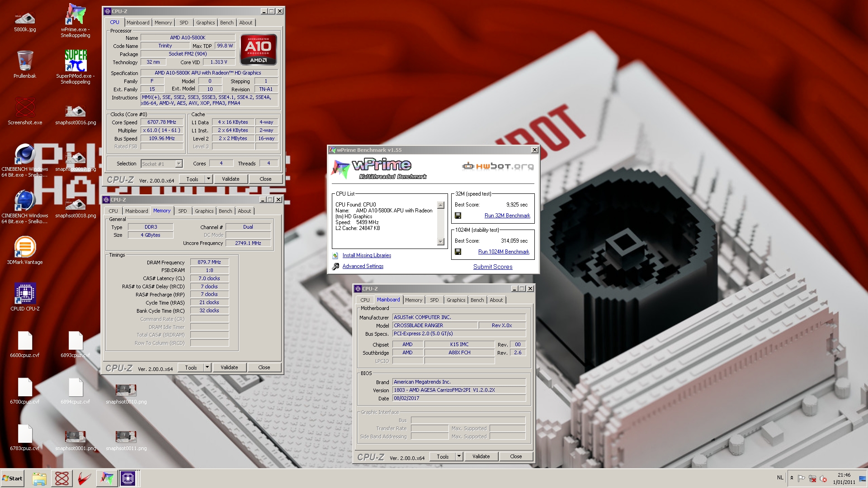Open Tools dropdown arrow in the Memory tab window
The image size is (868, 488).
tap(207, 367)
